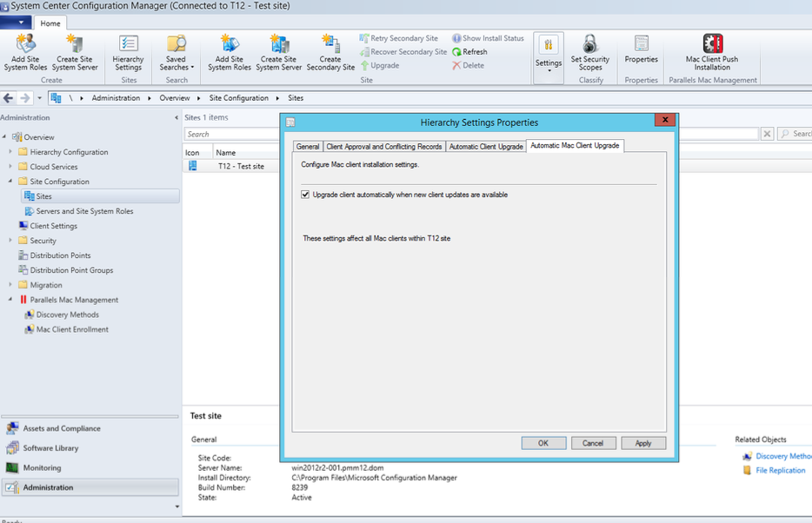Click Create Secondary Site
Viewport: 812px width, 523px height.
tap(330, 52)
